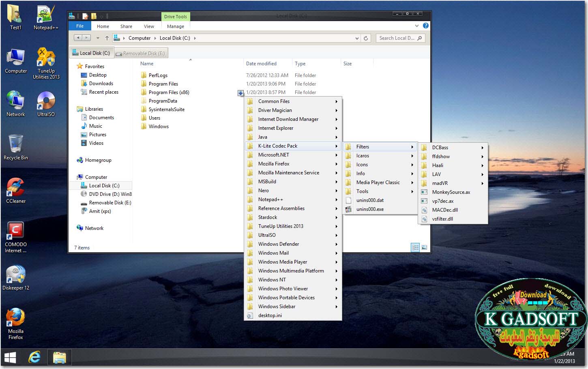Viewport: 588px width, 369px height.
Task: Open the Recycle Bin icon
Action: click(x=16, y=148)
